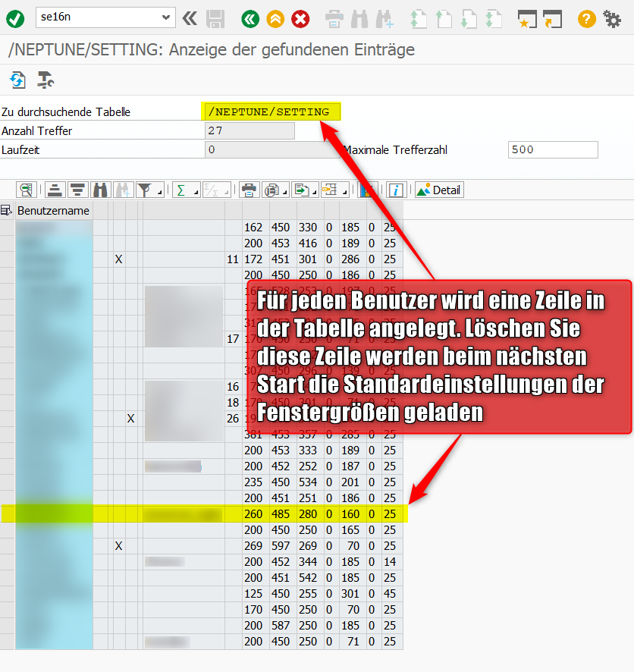Open the greyed Subtotals dropdown
Viewport: 634px width, 672px height.
click(217, 190)
